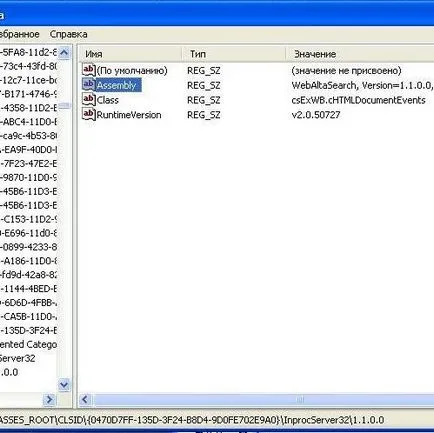Viewport: 434px width, 433px height.
Task: Click the values pane horizontal scrollbar thumb
Action: [x=263, y=399]
